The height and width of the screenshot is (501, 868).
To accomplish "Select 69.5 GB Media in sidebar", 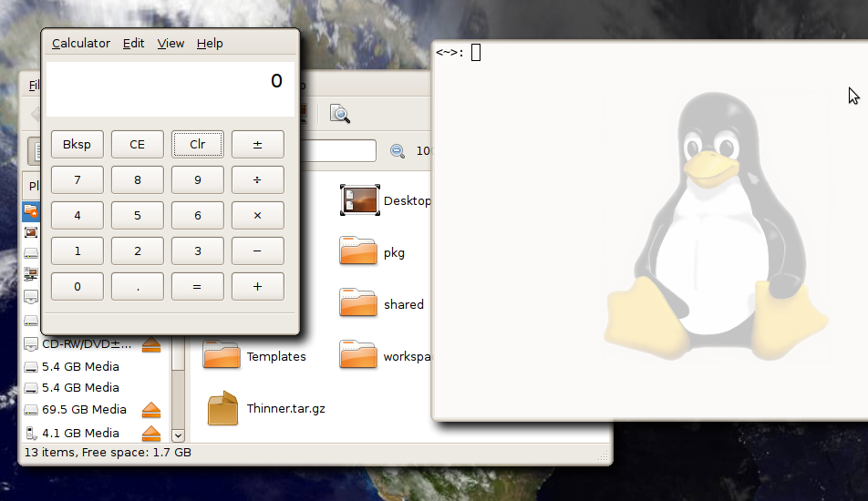I will click(76, 409).
